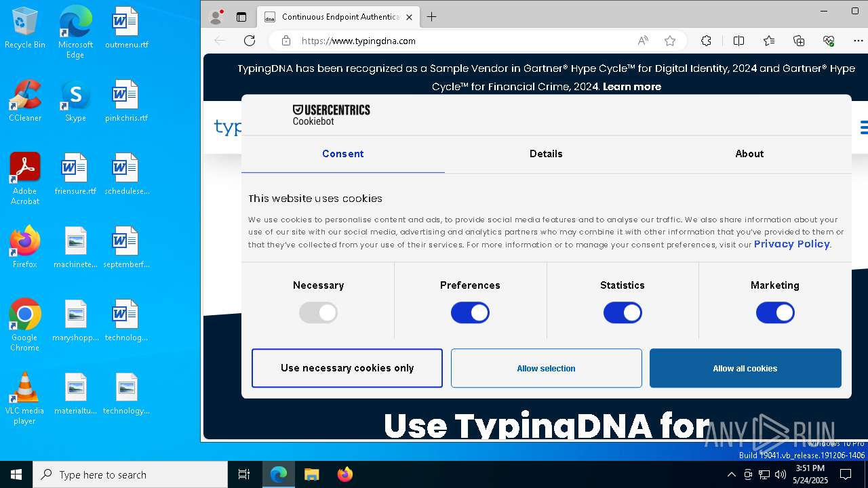The width and height of the screenshot is (868, 488).
Task: Disable the Statistics cookies switch
Action: (x=623, y=312)
